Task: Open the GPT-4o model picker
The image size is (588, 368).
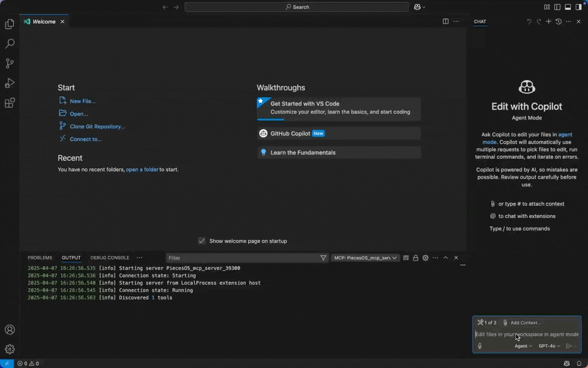Action: [549, 346]
